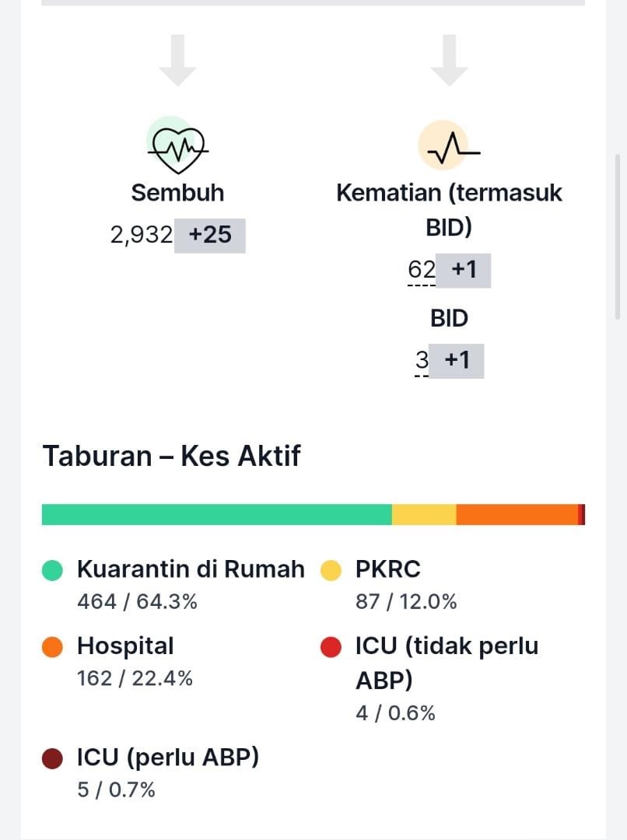Click the underlined 62 deaths number

pos(421,270)
